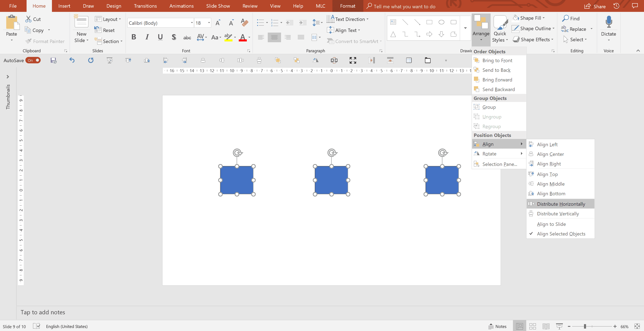Click the Bold formatting icon
The width and height of the screenshot is (644, 331).
134,37
